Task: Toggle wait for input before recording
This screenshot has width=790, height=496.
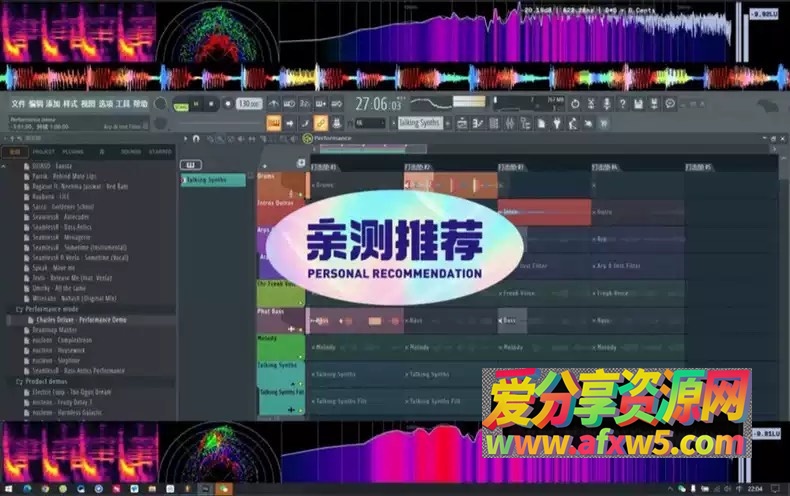Action: point(289,104)
